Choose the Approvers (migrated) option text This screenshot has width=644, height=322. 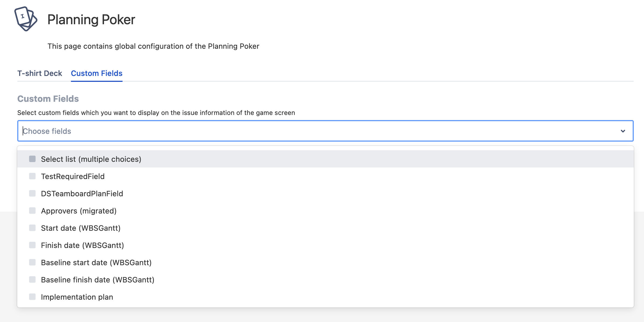coord(79,211)
